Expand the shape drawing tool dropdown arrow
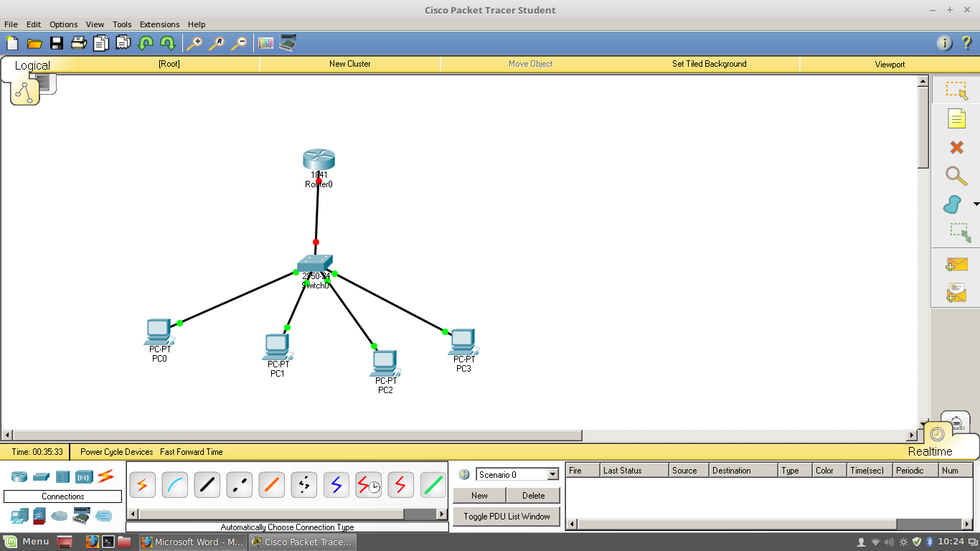 (x=976, y=204)
